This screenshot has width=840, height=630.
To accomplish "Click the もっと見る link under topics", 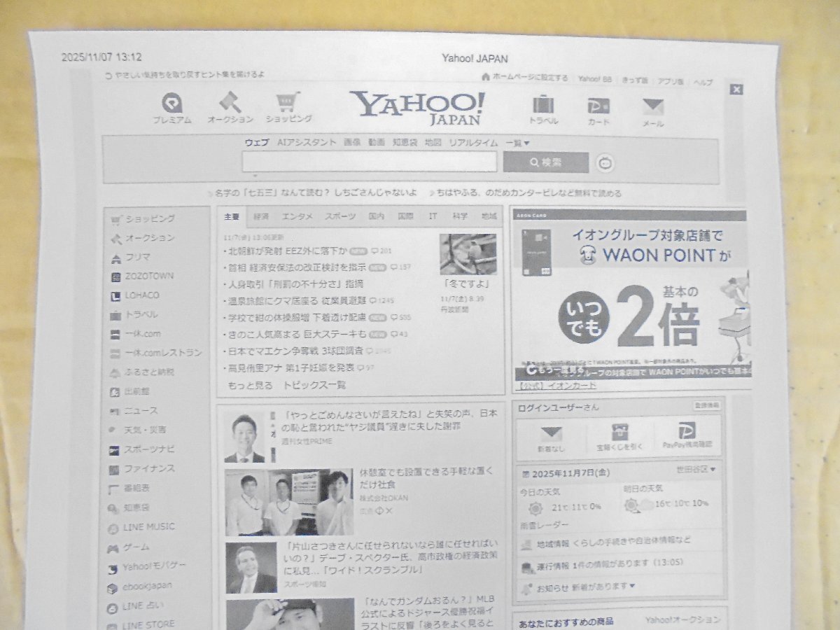I will (x=250, y=386).
